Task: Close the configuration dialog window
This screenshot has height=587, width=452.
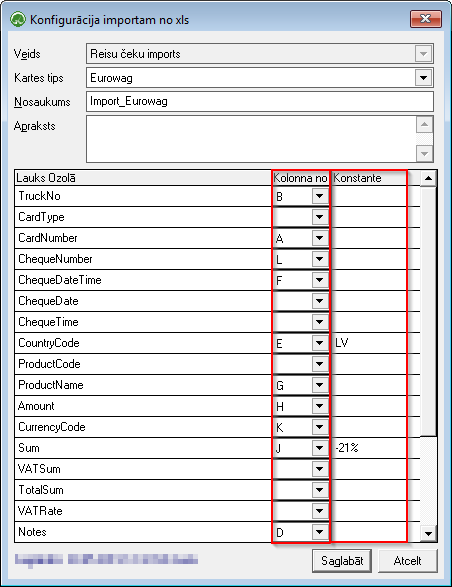Action: [426, 19]
